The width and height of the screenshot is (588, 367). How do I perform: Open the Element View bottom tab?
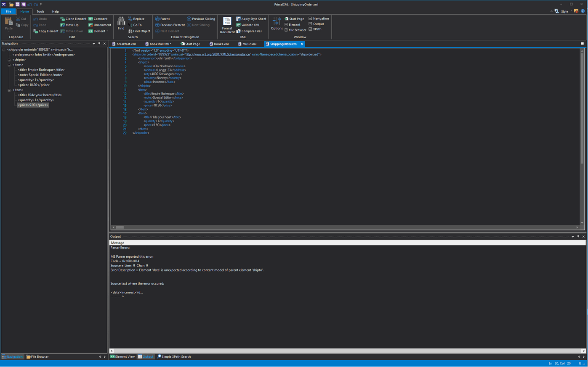click(122, 357)
